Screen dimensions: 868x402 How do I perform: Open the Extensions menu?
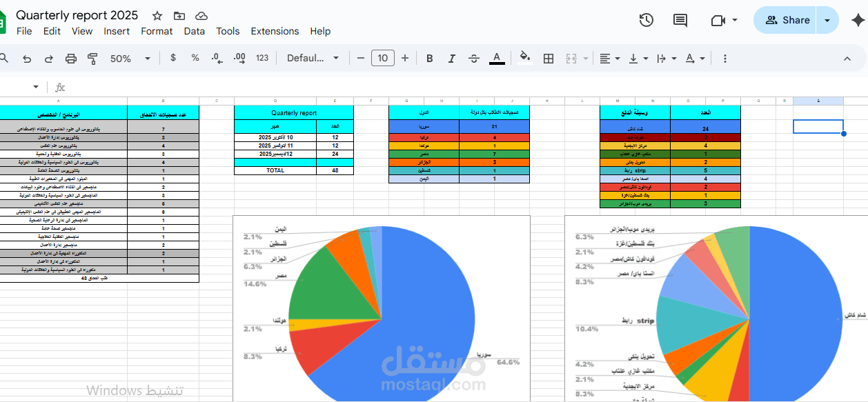tap(275, 31)
